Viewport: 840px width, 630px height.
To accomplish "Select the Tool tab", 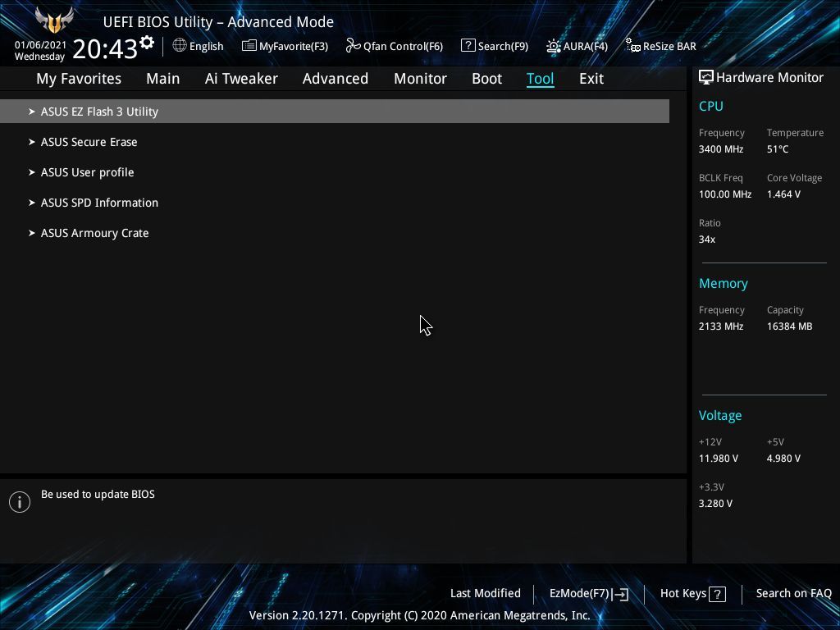I will pyautogui.click(x=540, y=79).
